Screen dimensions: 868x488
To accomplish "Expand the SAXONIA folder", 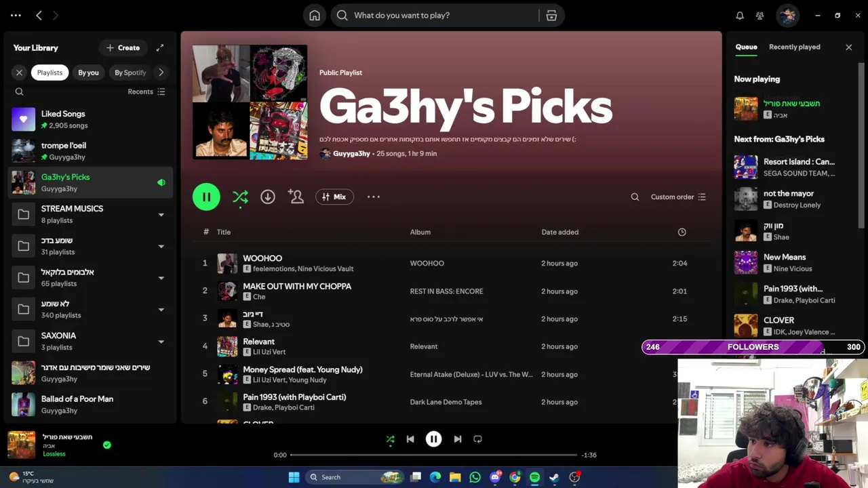I will [x=161, y=342].
